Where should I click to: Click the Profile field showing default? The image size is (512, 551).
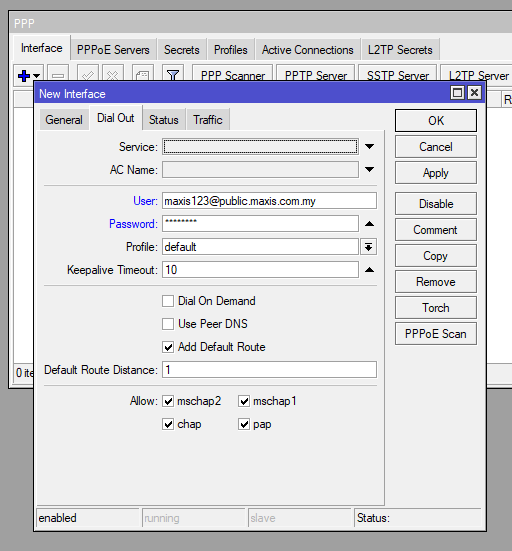coord(260,247)
